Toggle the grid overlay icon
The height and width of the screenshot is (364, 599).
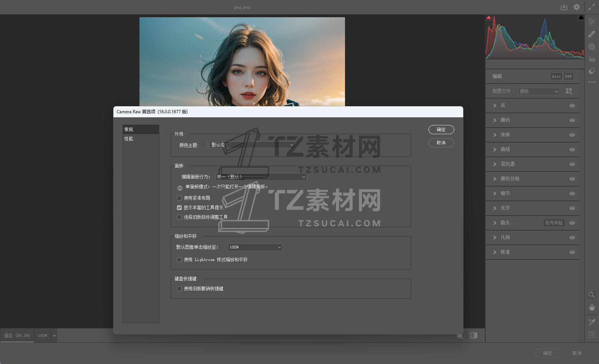click(592, 335)
